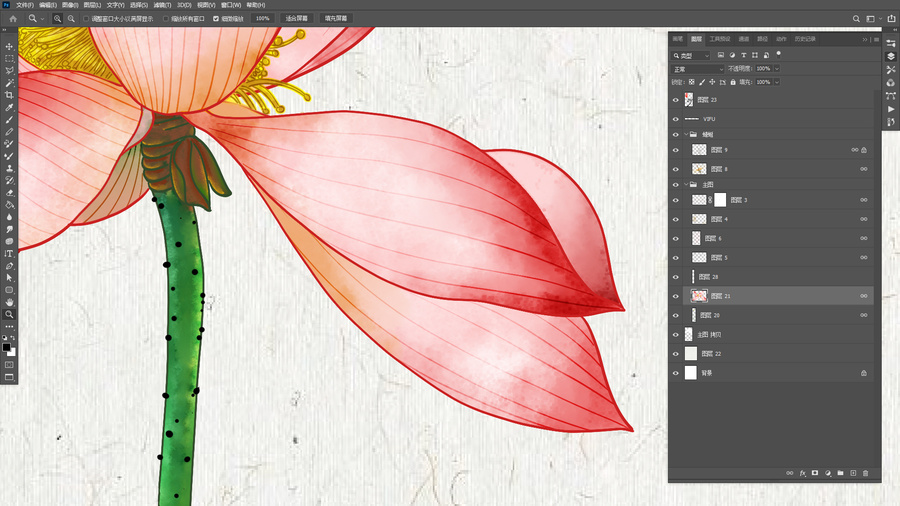The height and width of the screenshot is (506, 900).
Task: Switch to the tool presets tab
Action: [720, 39]
